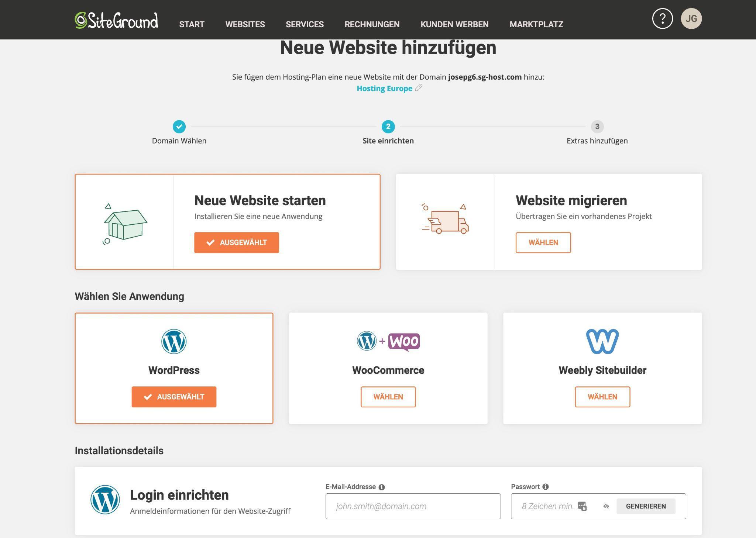Click the WordPress logo in application card
The image size is (756, 538).
[x=174, y=341]
